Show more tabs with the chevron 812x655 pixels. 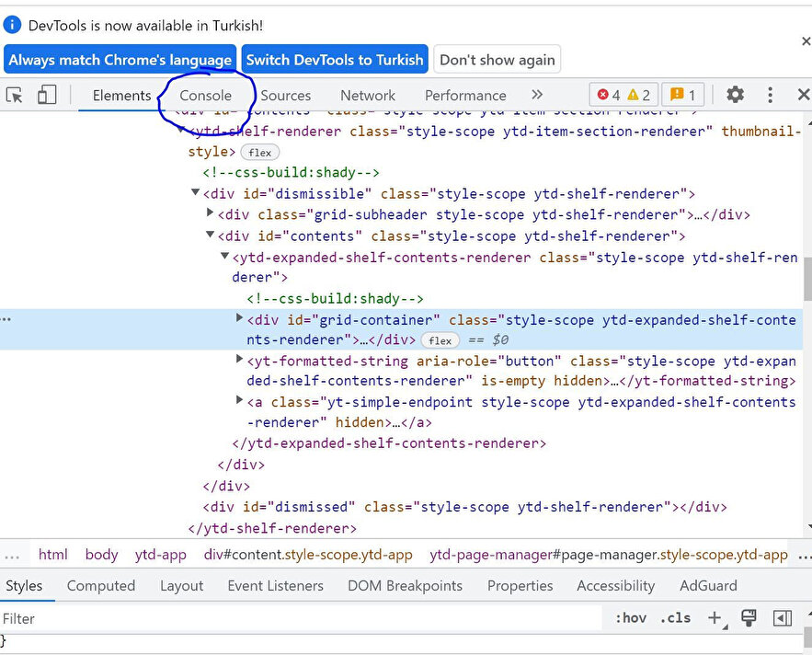pyautogui.click(x=537, y=95)
